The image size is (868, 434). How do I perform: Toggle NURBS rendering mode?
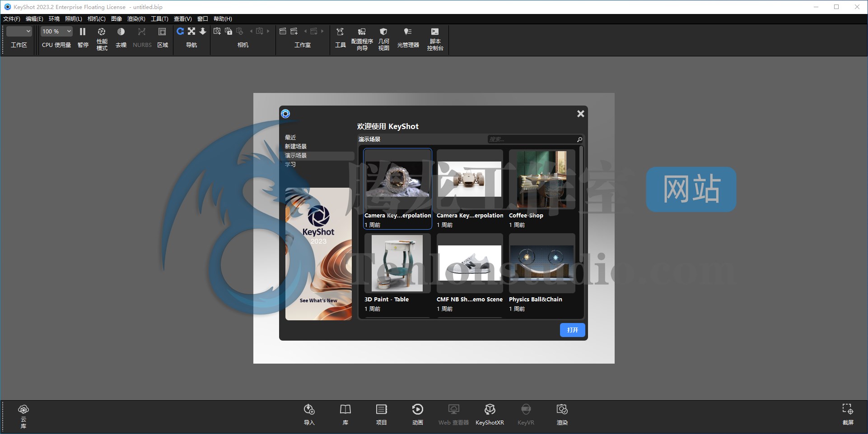point(142,32)
